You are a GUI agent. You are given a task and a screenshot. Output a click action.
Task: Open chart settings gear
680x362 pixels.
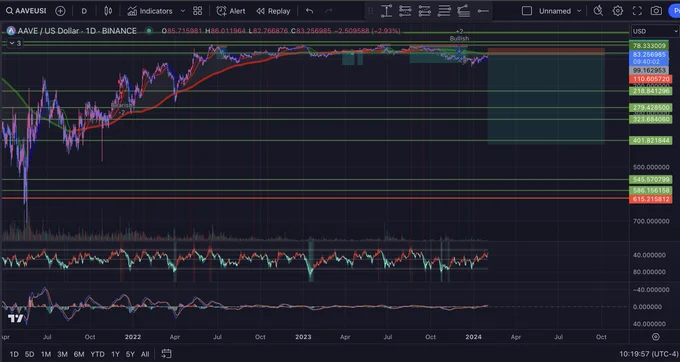click(x=618, y=11)
